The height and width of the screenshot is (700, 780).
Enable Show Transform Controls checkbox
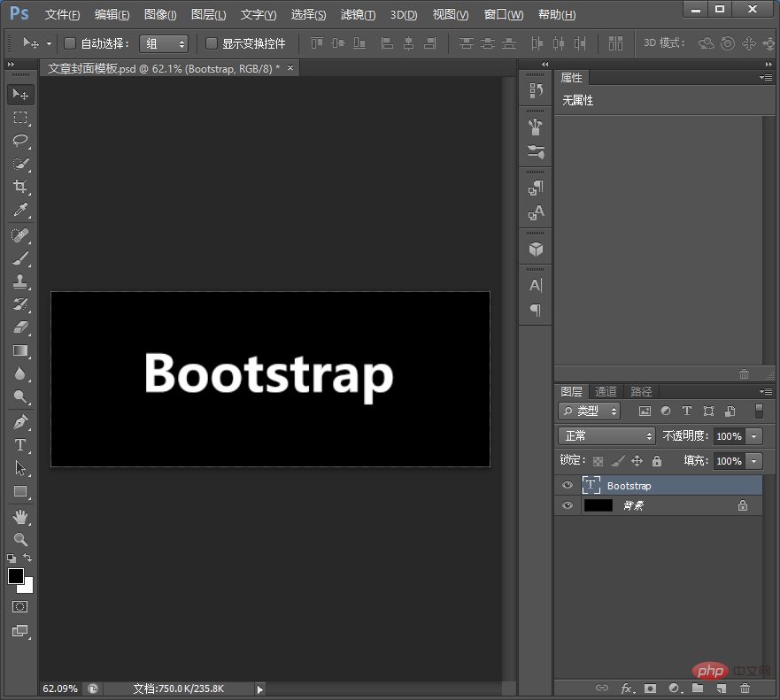point(212,43)
